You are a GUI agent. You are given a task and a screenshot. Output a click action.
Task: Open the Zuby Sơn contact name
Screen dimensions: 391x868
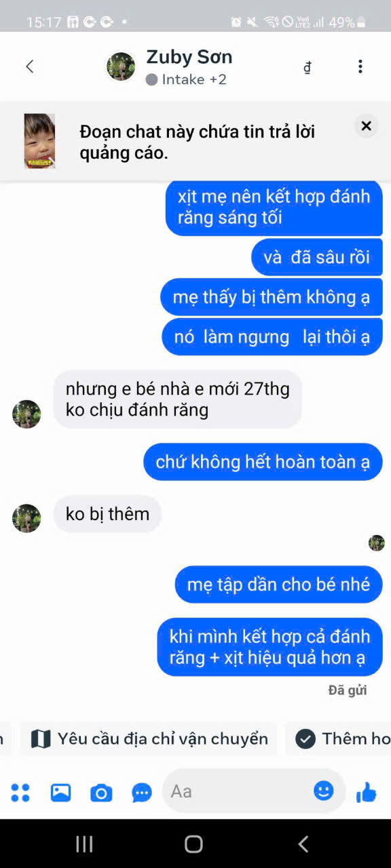click(x=189, y=57)
